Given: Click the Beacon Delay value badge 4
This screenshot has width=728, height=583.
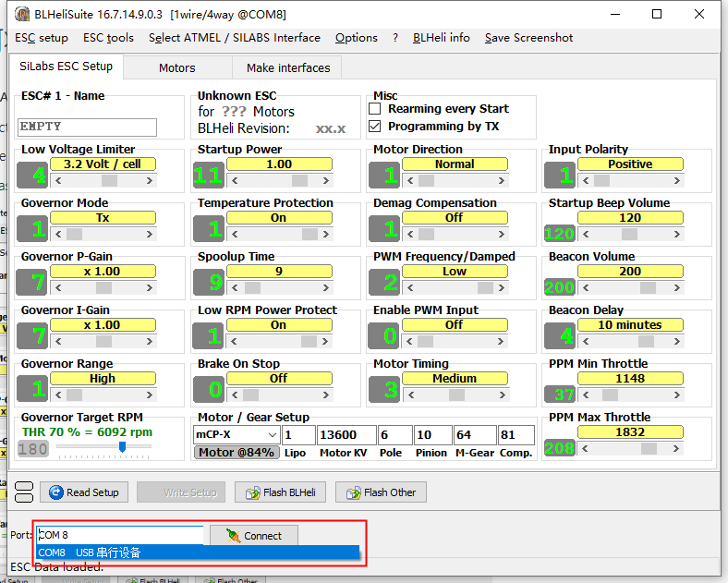Looking at the screenshot, I should tap(560, 335).
